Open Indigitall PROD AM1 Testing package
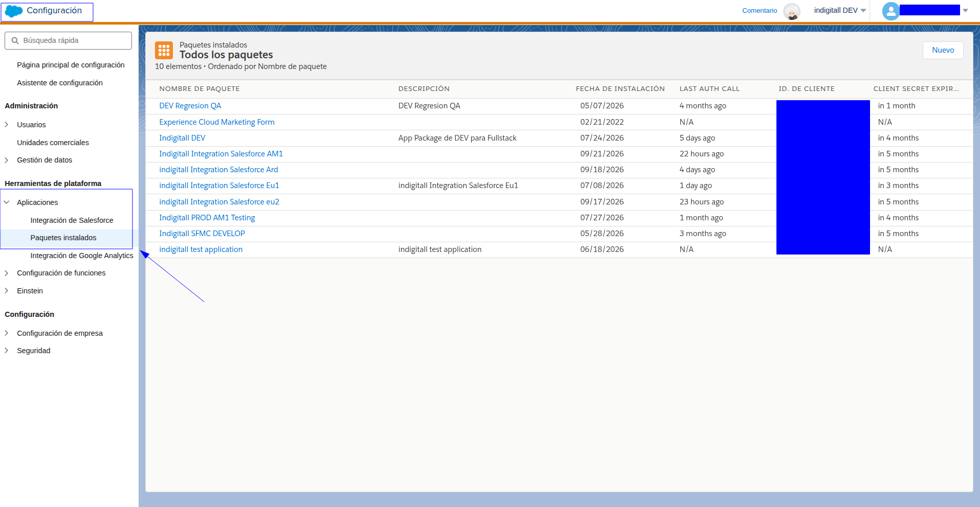Screen dimensions: 980x507 click(x=207, y=218)
